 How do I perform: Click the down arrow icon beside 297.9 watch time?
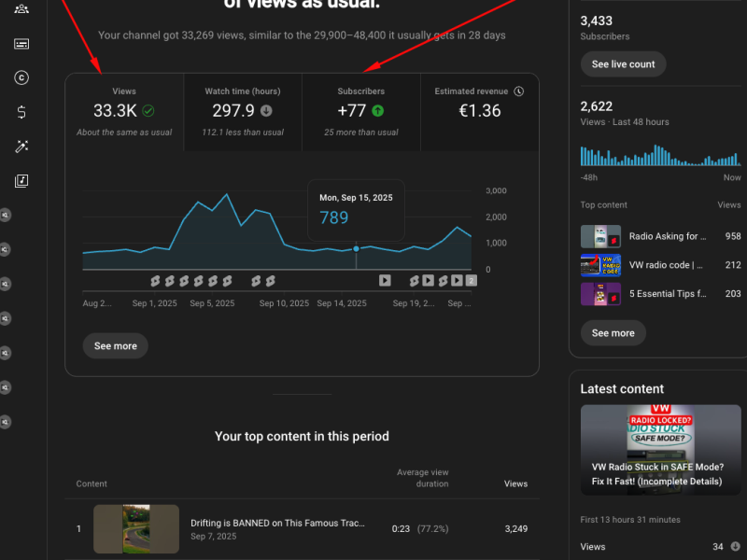[x=266, y=111]
